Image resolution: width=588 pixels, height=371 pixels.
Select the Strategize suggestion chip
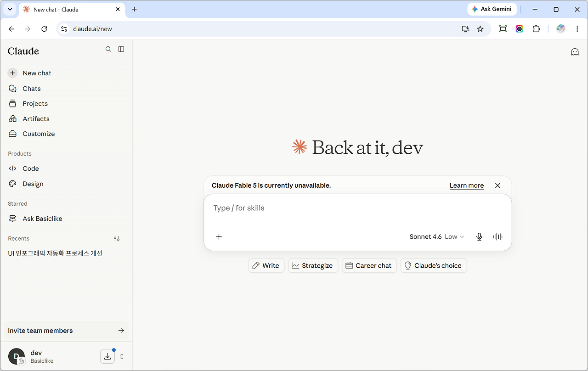[313, 265]
